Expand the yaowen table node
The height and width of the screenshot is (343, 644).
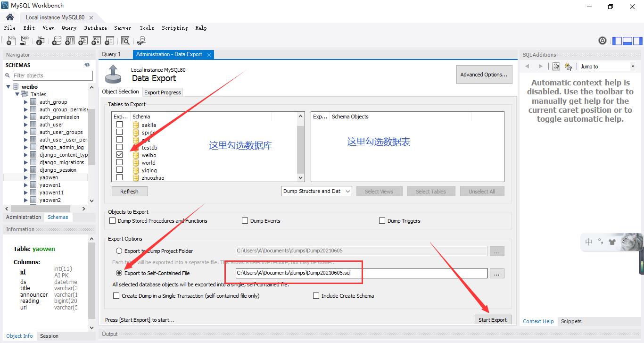(x=26, y=177)
